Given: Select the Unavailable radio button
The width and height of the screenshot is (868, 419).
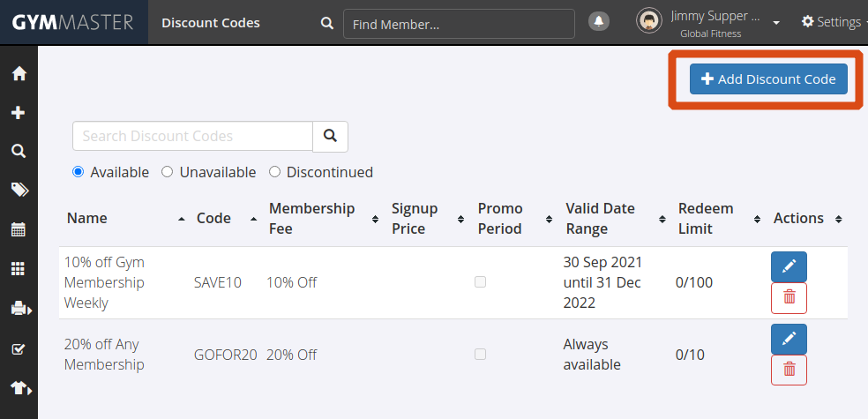Looking at the screenshot, I should pyautogui.click(x=168, y=172).
